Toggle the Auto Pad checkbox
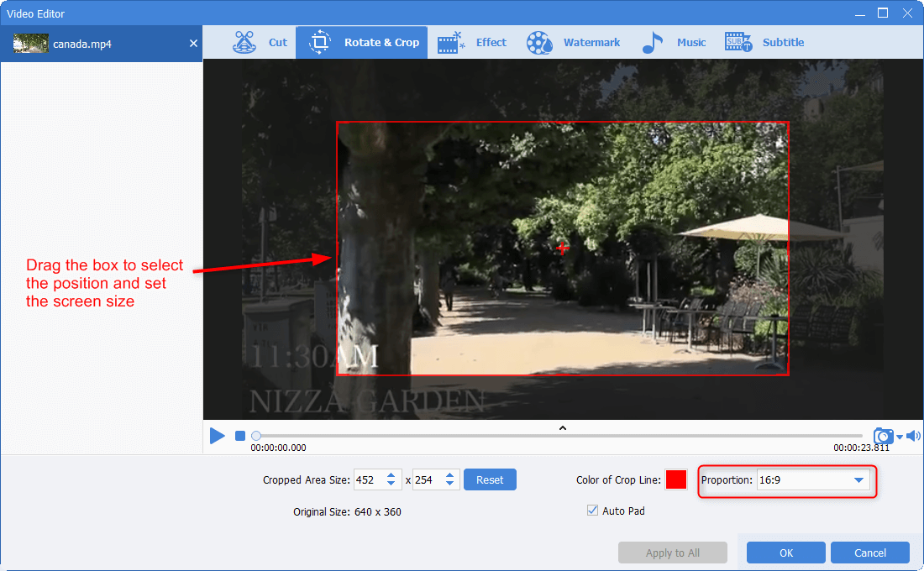 593,511
